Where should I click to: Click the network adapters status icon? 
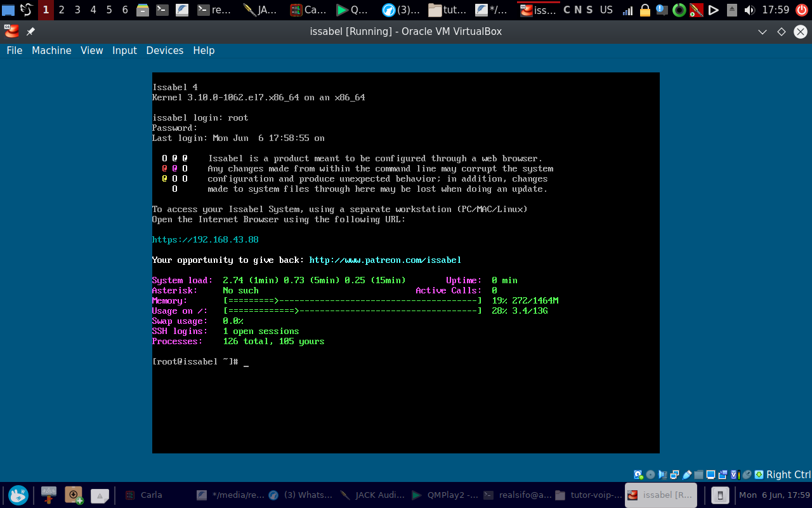[x=675, y=474]
